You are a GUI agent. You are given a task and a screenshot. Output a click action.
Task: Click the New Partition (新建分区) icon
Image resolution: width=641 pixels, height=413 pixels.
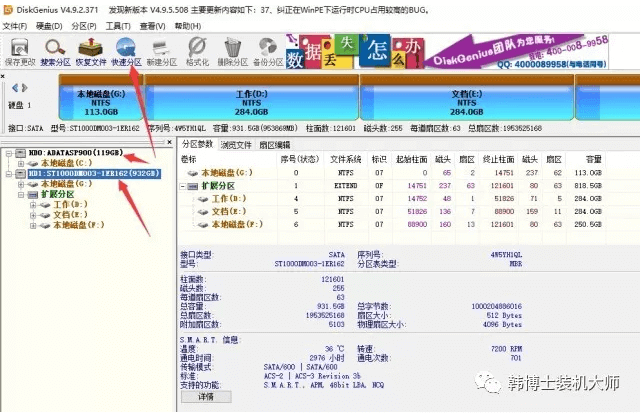tap(161, 52)
